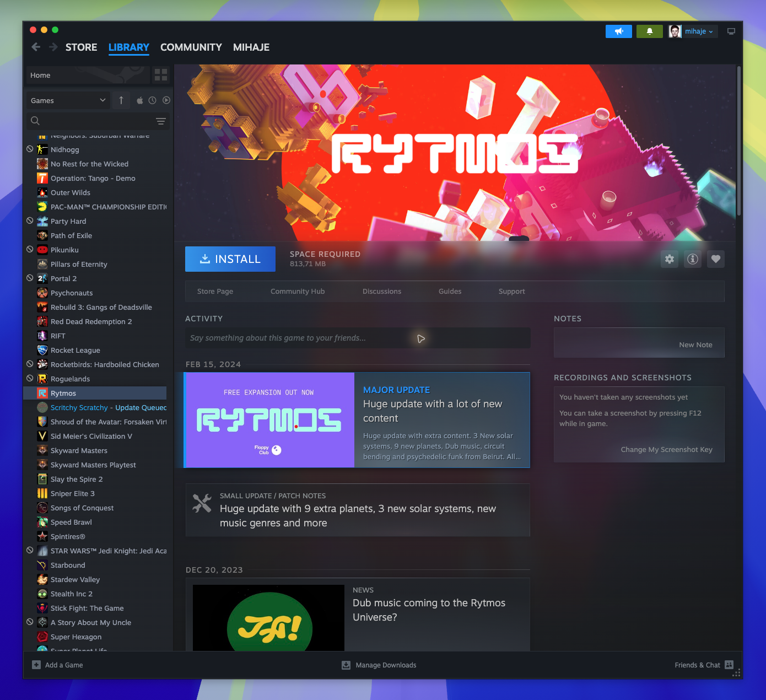Open the Community Hub link
This screenshot has width=766, height=700.
click(x=298, y=291)
